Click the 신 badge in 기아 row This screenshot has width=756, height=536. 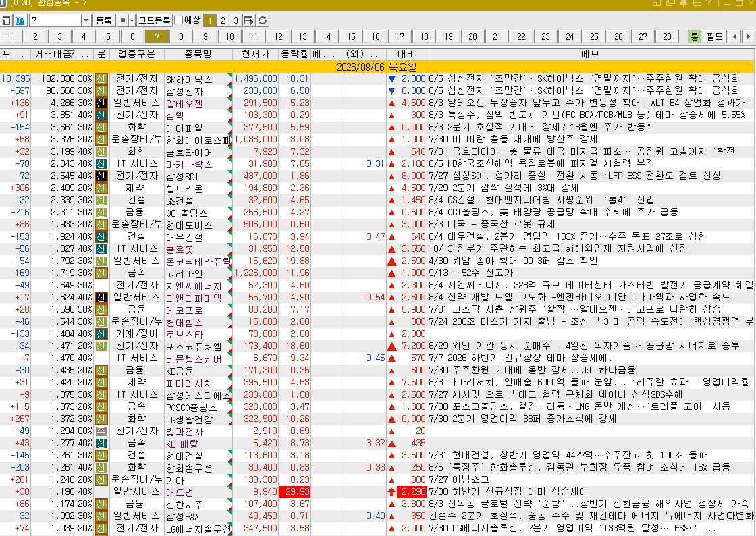[x=101, y=479]
